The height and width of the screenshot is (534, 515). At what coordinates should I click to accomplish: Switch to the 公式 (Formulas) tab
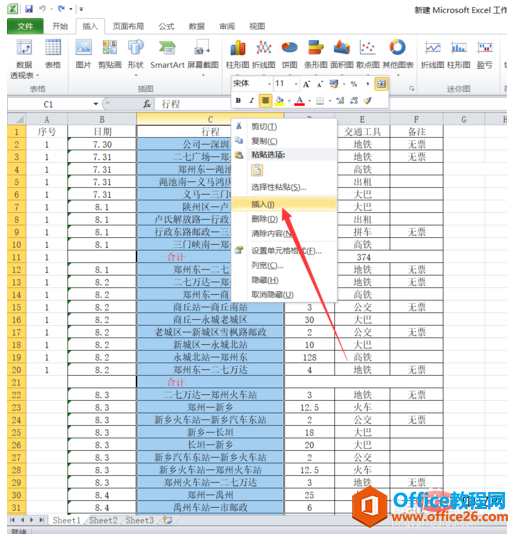coord(166,26)
